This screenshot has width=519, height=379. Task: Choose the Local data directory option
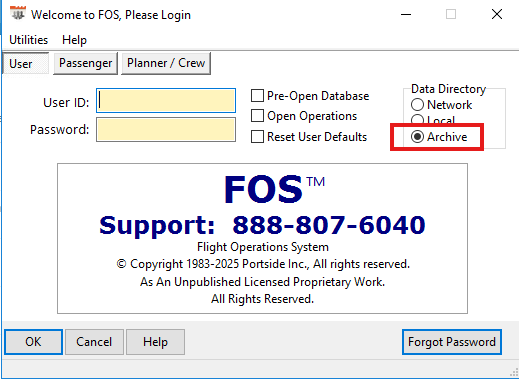tap(417, 119)
